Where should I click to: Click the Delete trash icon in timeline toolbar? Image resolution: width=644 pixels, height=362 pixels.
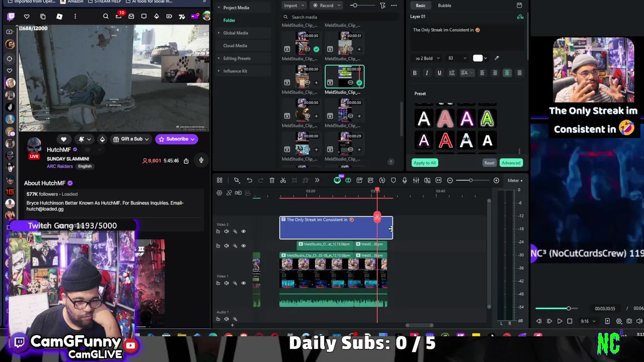(x=272, y=180)
